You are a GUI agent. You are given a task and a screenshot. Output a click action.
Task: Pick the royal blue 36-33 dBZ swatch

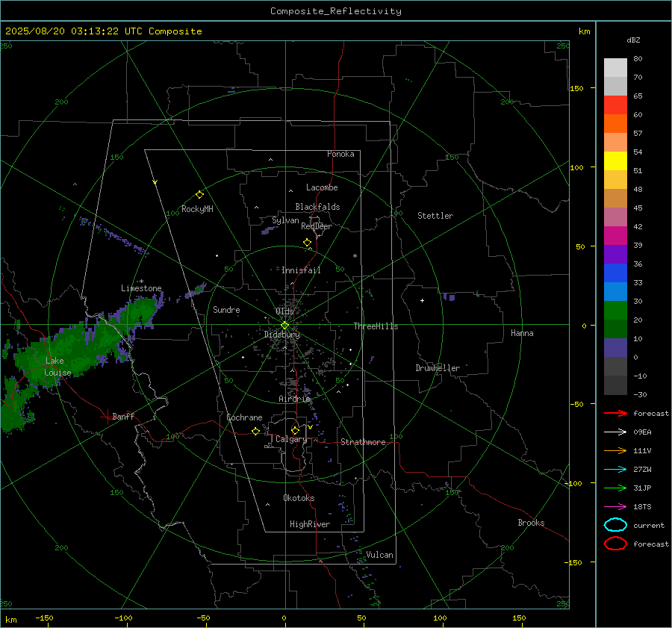pos(615,273)
